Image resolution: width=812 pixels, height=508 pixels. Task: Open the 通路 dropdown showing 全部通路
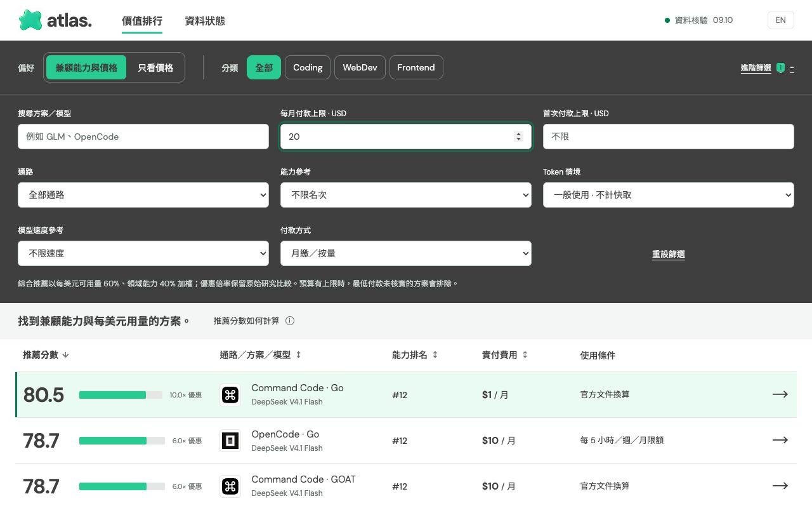pos(143,195)
